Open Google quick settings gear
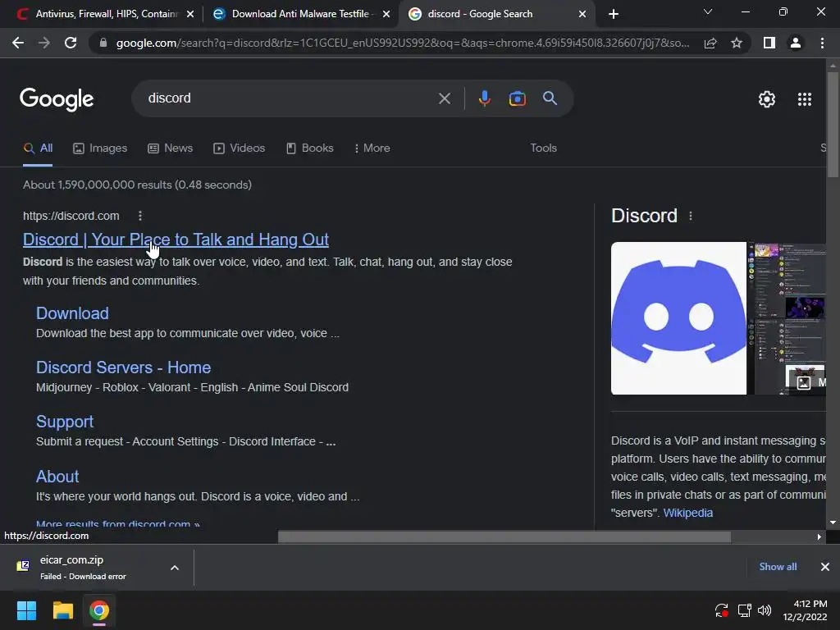 [x=767, y=99]
